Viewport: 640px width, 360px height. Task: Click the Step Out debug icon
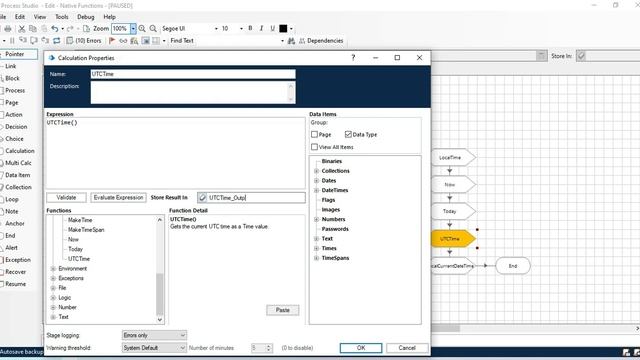[x=45, y=40]
